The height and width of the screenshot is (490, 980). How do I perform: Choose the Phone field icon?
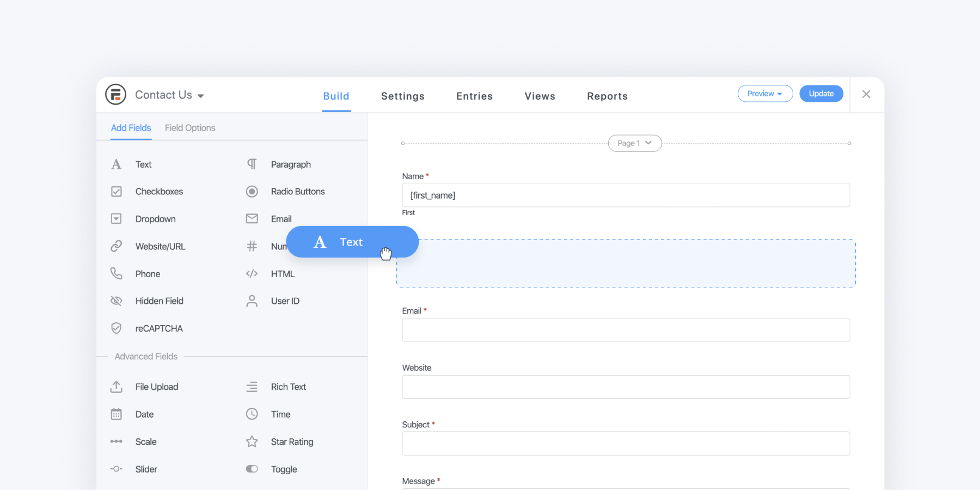pos(117,273)
